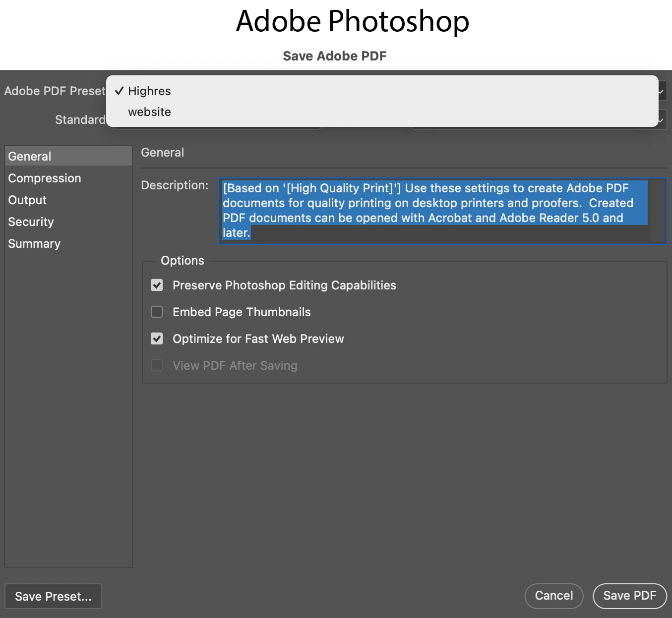Disable Optimize for Fast Web Preview
Image resolution: width=672 pixels, height=618 pixels.
click(x=157, y=338)
